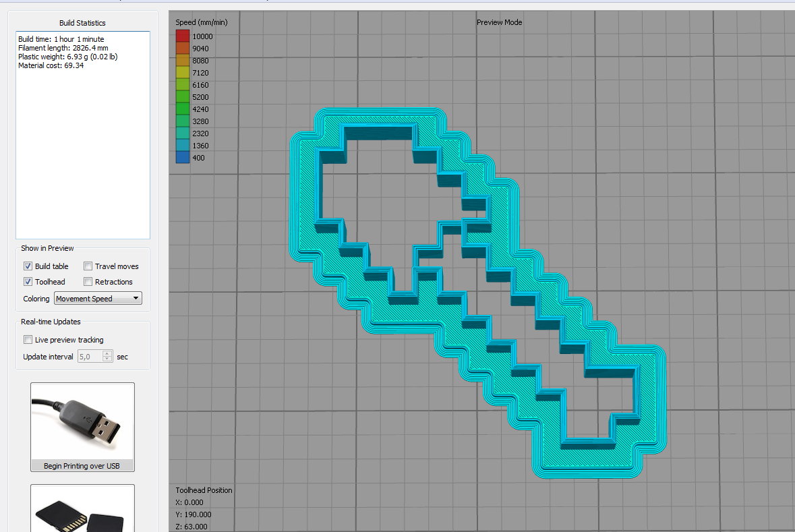Screen dimensions: 795x532
Task: Click the 'Filament length: 2826.4 mm' text
Action: click(63, 48)
